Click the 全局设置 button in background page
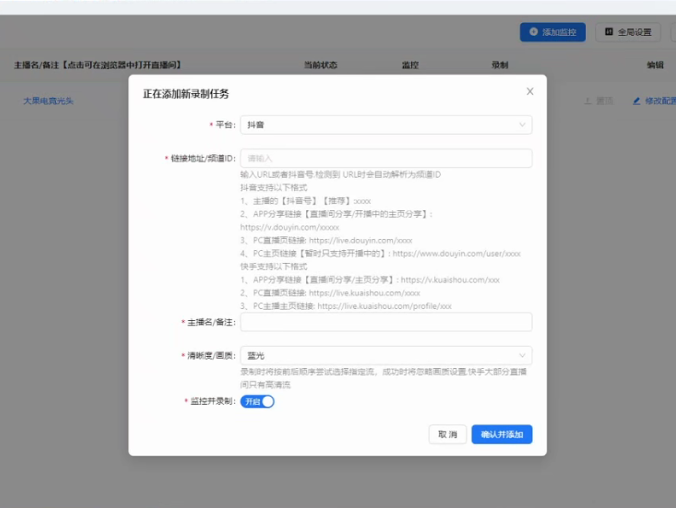676x508 pixels. (x=628, y=32)
